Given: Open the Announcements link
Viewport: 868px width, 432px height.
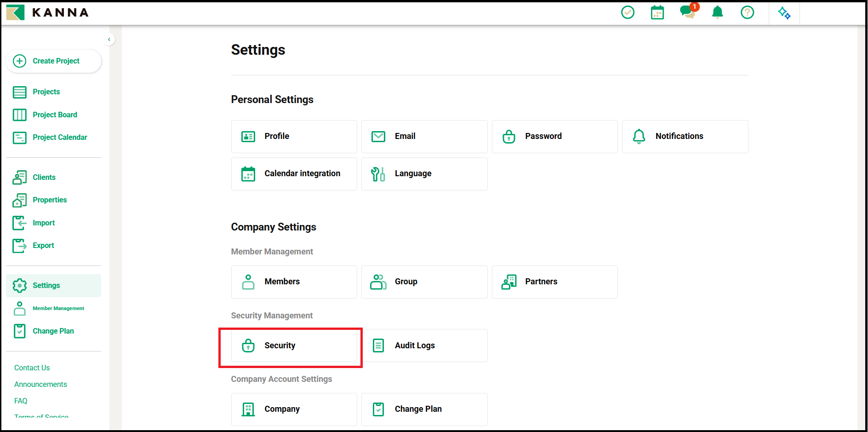Looking at the screenshot, I should click(x=40, y=384).
